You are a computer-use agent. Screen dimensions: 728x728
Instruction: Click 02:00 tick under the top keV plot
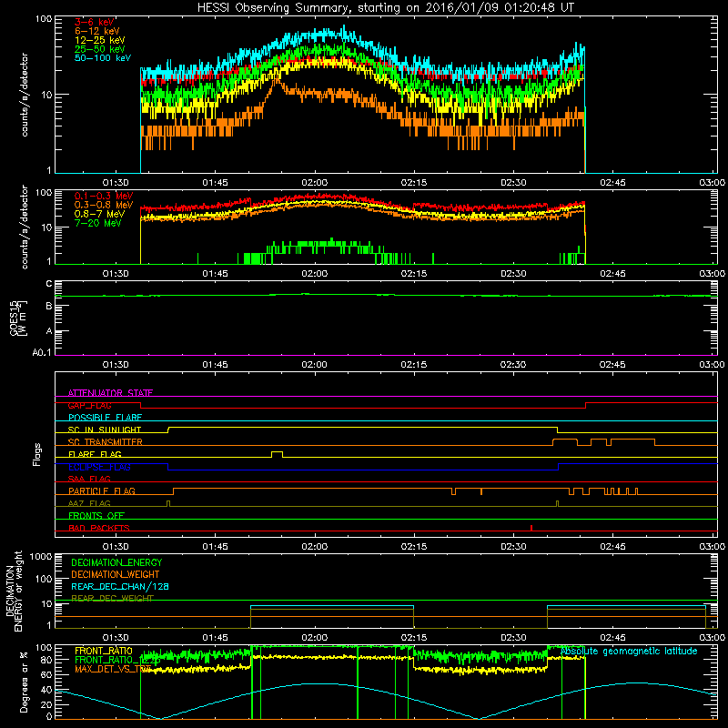click(x=314, y=183)
